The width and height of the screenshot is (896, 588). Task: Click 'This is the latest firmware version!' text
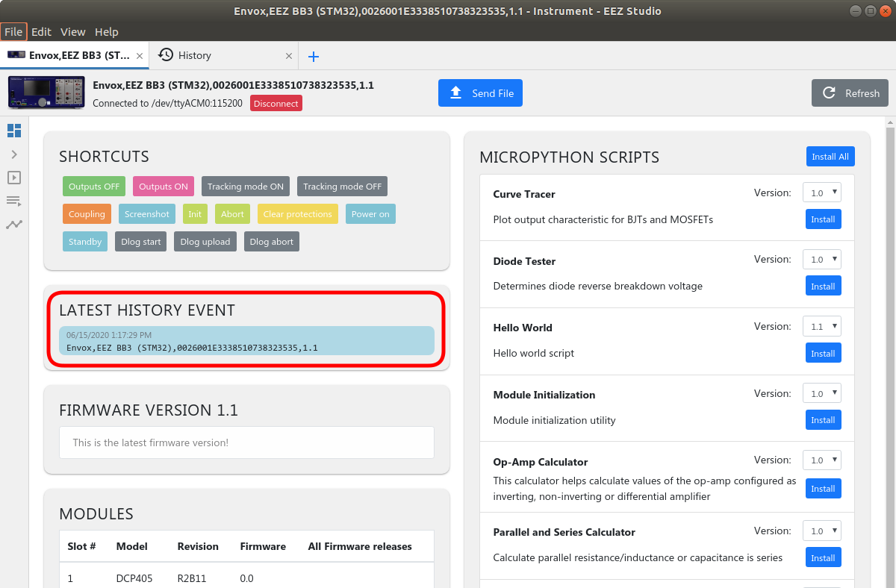click(151, 442)
